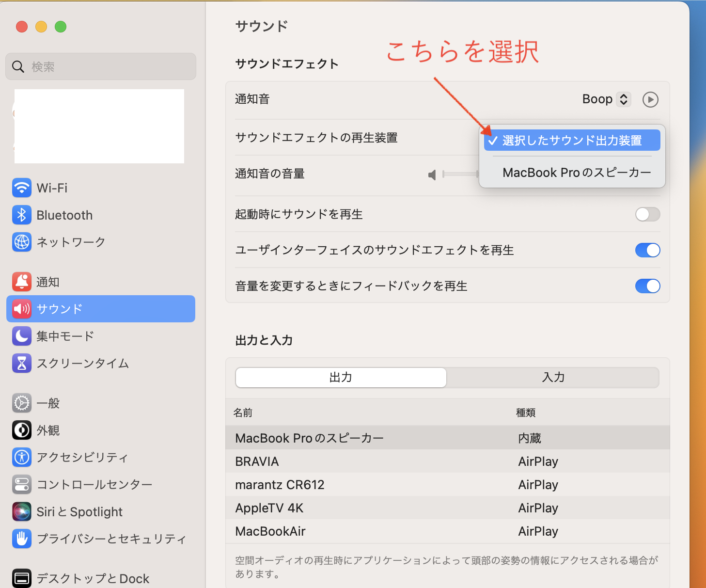Viewport: 706px width, 588px height.
Task: Disable ユーザインターフェイスのサウンドエフェクト switch
Action: [x=647, y=250]
